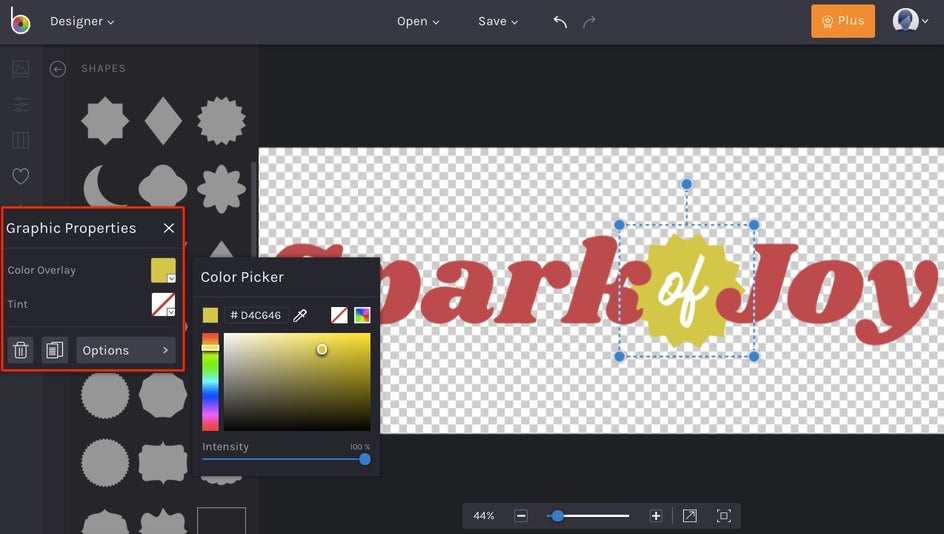The height and width of the screenshot is (534, 944).
Task: Click the vertical hue spectrum bar
Action: (x=210, y=382)
